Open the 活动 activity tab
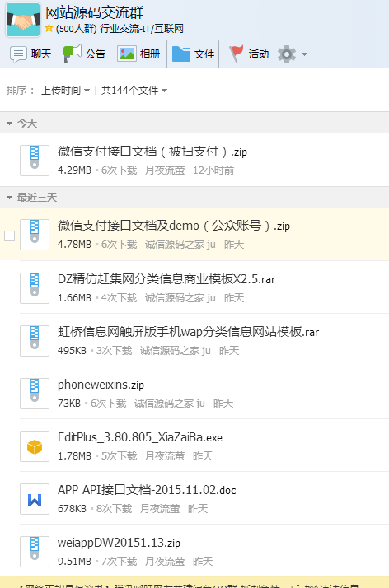Image resolution: width=389 pixels, height=588 pixels. [x=249, y=54]
